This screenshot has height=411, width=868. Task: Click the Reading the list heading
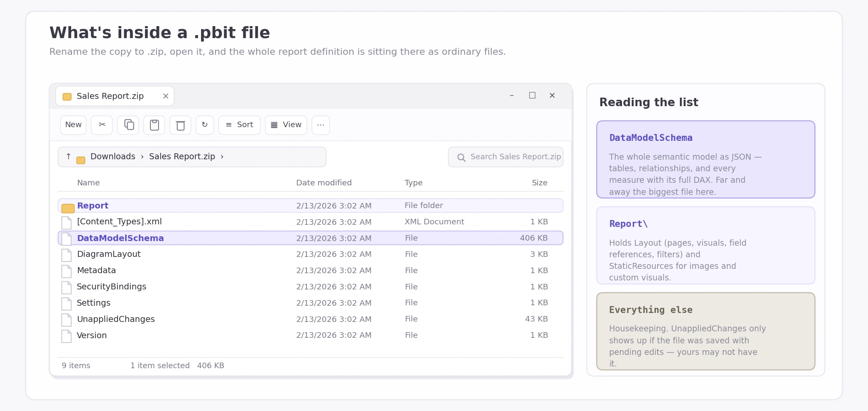coord(649,102)
